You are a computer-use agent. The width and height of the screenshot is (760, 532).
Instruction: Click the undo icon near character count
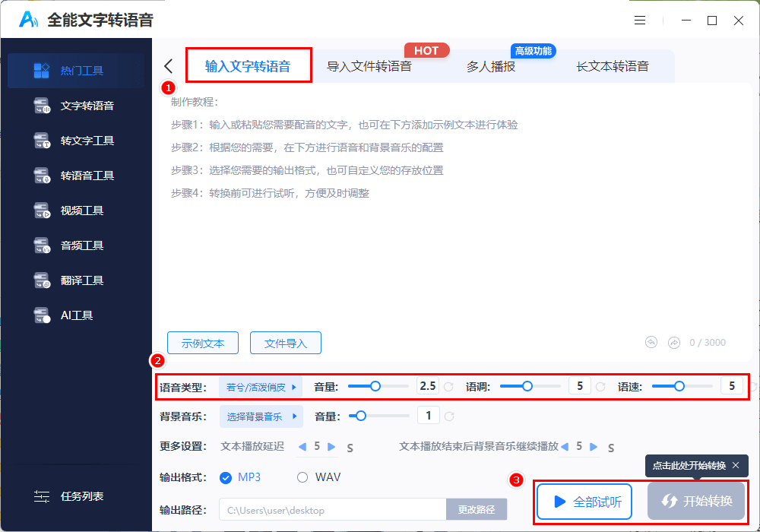click(x=651, y=343)
